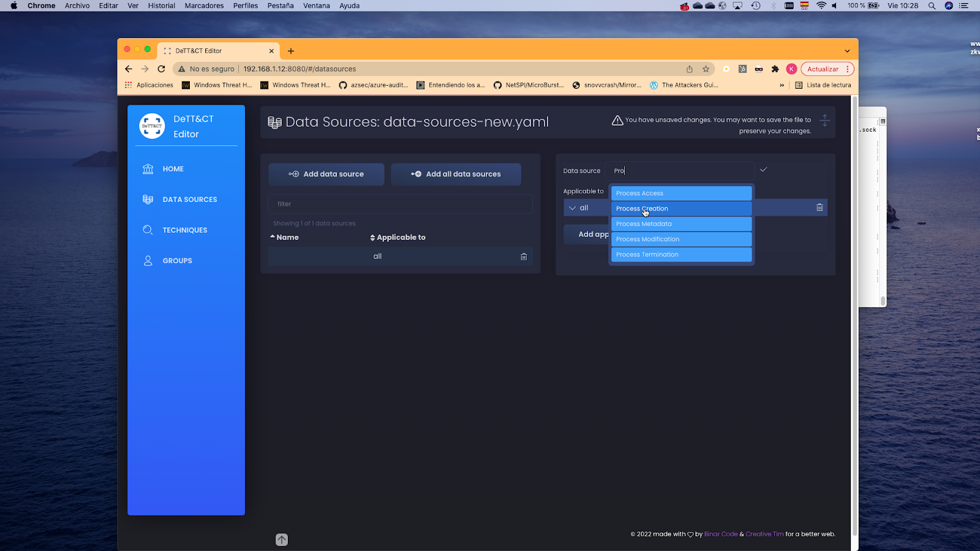Go to Groups in the sidebar
Viewport: 980px width, 551px height.
[177, 261]
